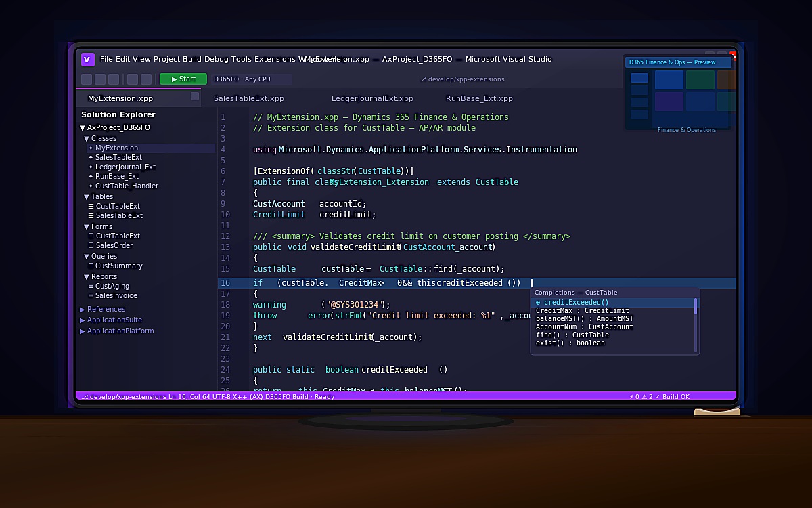Select the MyExtension class in Solution Explorer
This screenshot has height=508, width=812.
[150, 148]
